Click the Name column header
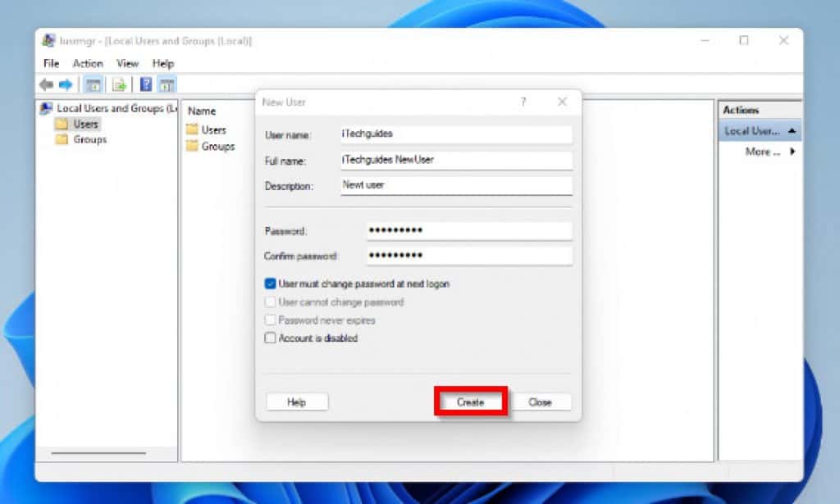The image size is (840, 504). point(202,111)
